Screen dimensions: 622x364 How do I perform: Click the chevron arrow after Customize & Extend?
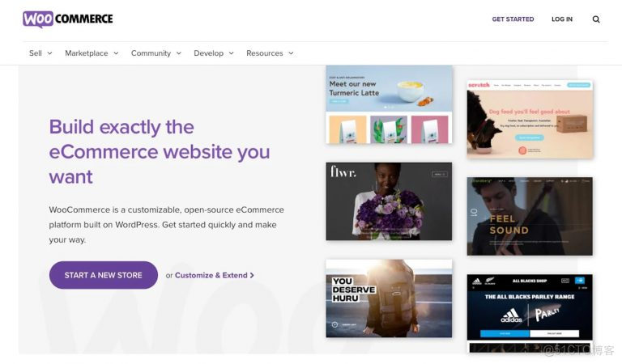[x=253, y=275]
